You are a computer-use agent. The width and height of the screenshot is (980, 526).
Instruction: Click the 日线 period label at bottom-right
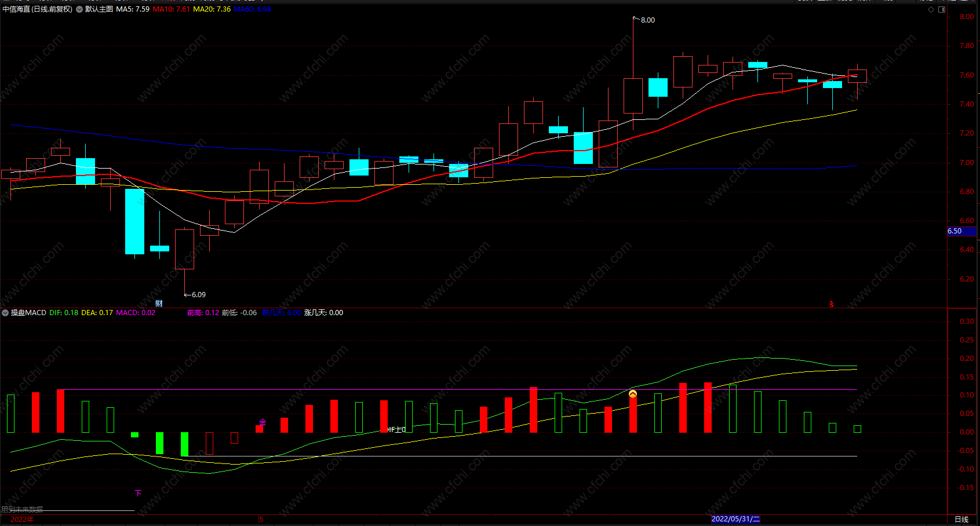click(x=961, y=519)
